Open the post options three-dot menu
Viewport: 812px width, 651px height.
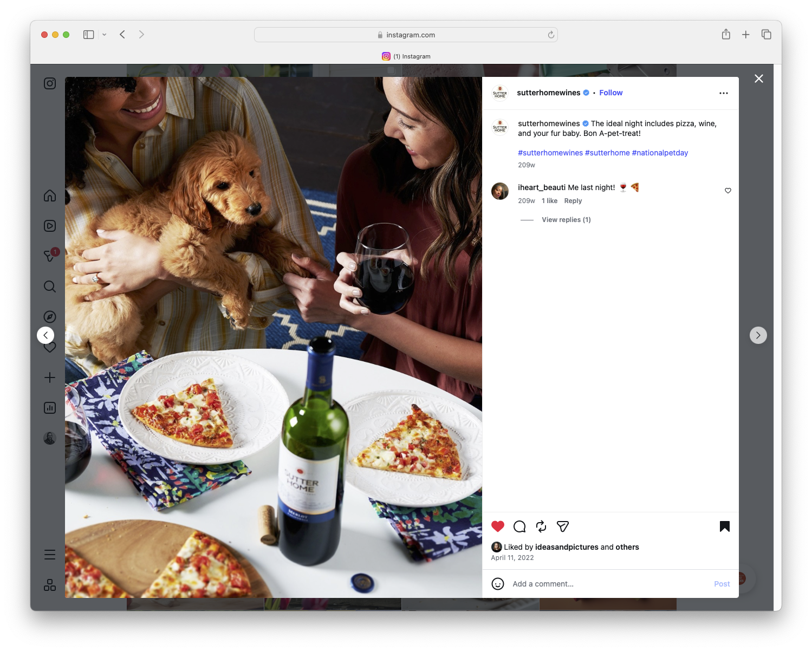pyautogui.click(x=724, y=93)
